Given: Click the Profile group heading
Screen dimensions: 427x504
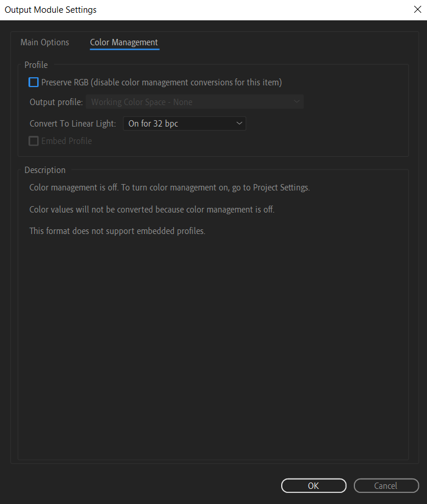Looking at the screenshot, I should [x=36, y=65].
